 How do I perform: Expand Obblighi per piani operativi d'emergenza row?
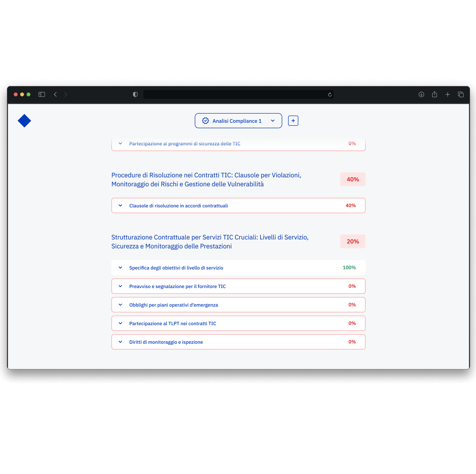tap(120, 305)
